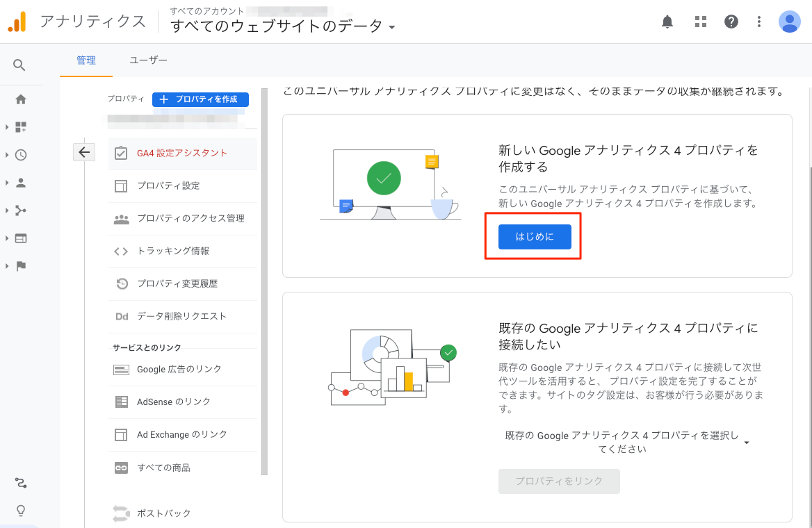The width and height of the screenshot is (812, 528).
Task: Expand the Customization section arrow
Action: 7,127
